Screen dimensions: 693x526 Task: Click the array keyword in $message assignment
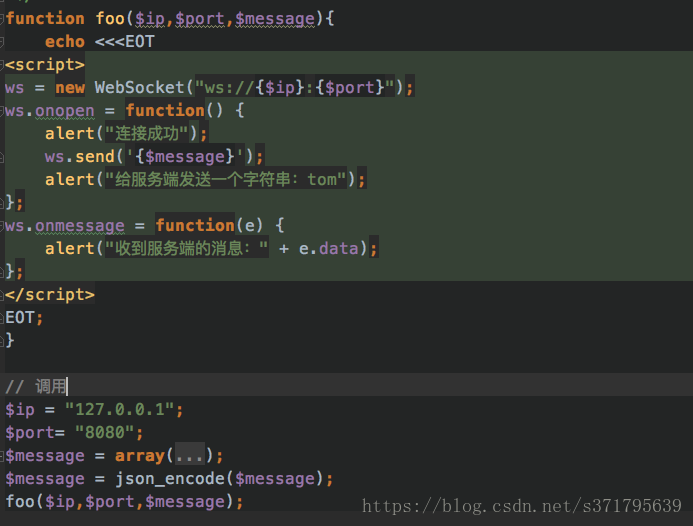point(140,456)
